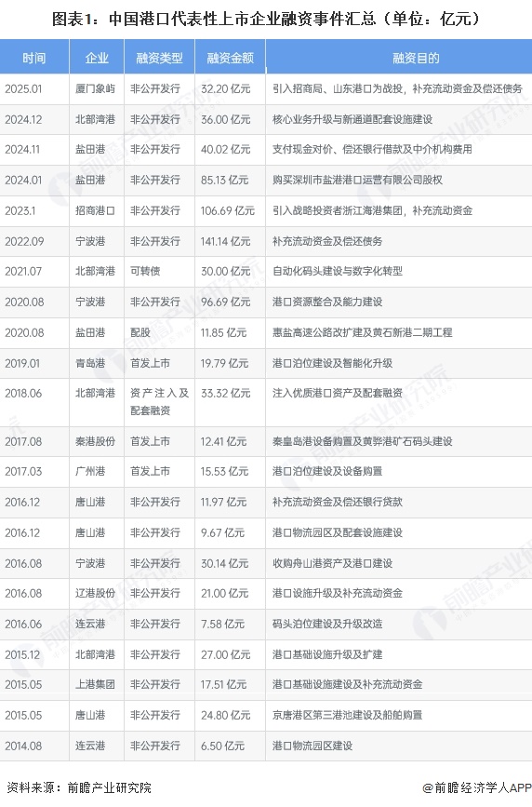Image resolution: width=532 pixels, height=807 pixels.
Task: Click the 资产注入及配套融资 type cell
Action: pos(159,401)
